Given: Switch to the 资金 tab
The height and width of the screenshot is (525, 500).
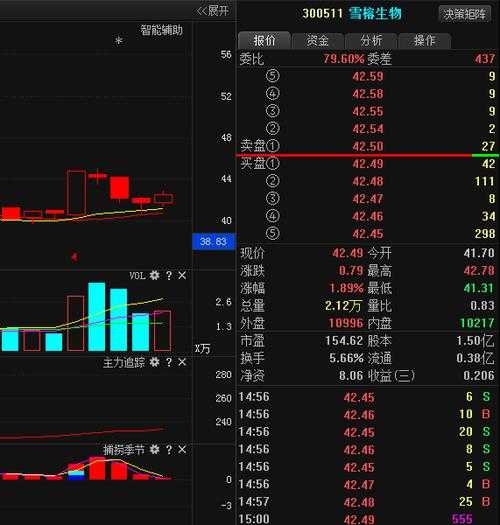Looking at the screenshot, I should [x=318, y=41].
